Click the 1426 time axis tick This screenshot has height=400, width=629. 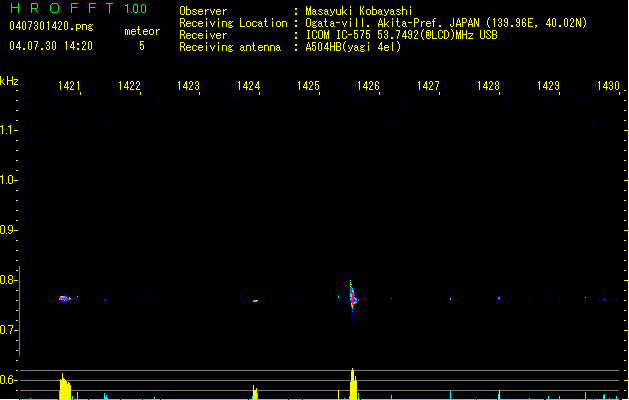pos(368,86)
